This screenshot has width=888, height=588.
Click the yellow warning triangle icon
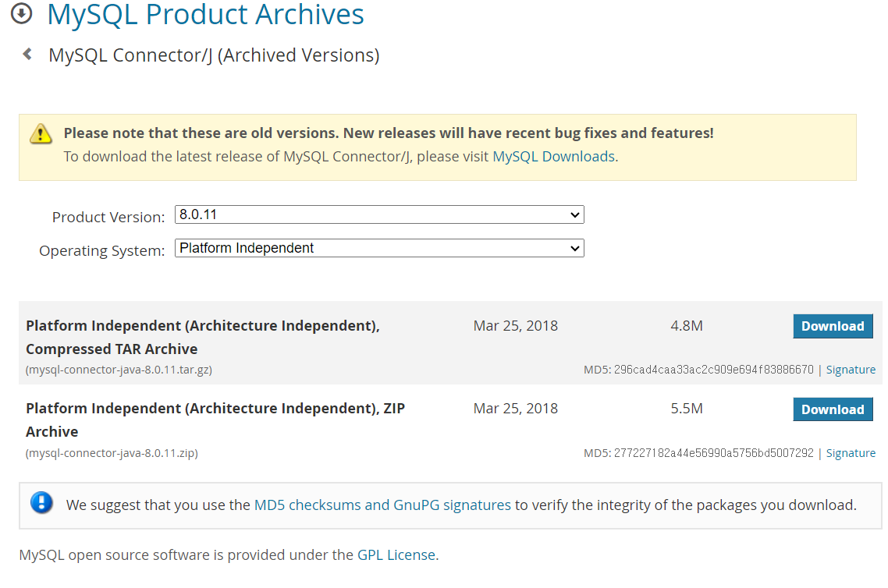click(x=41, y=134)
